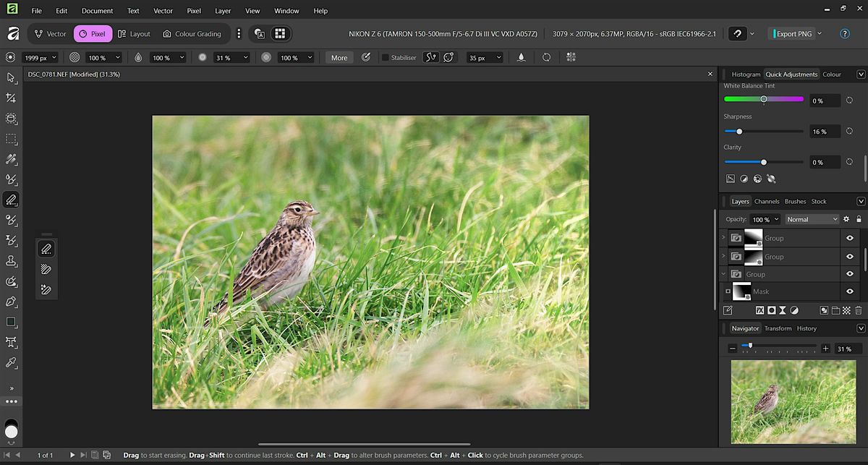Viewport: 868px width, 465px height.
Task: Expand the first Group layer
Action: pos(723,237)
